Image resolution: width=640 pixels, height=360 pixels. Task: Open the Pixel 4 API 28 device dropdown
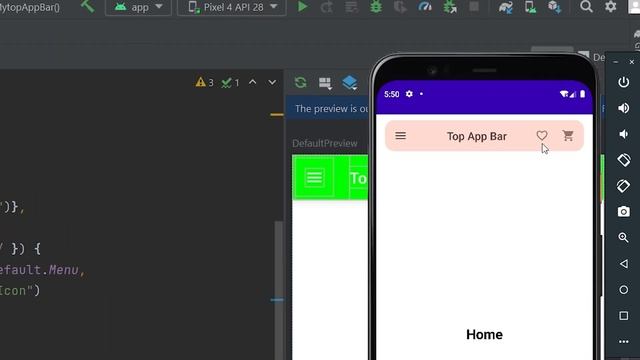[232, 7]
